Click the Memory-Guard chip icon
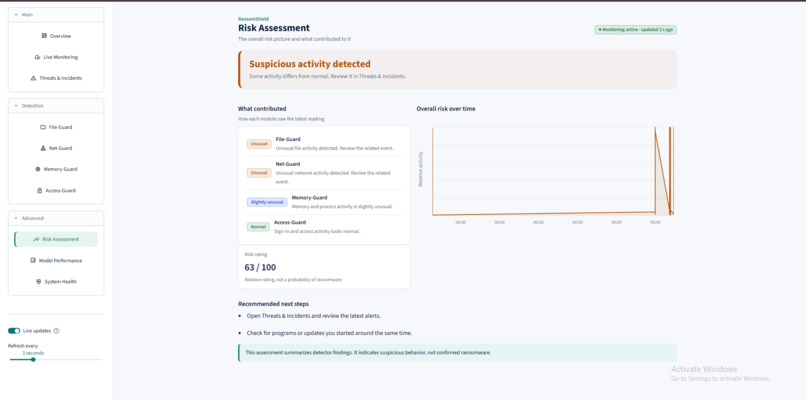Image resolution: width=806 pixels, height=400 pixels. (x=38, y=169)
